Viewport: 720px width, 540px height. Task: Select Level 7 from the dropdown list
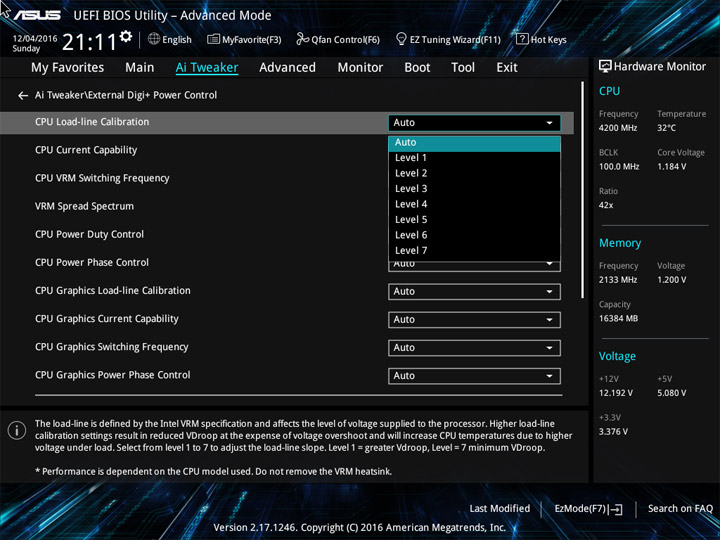click(474, 251)
